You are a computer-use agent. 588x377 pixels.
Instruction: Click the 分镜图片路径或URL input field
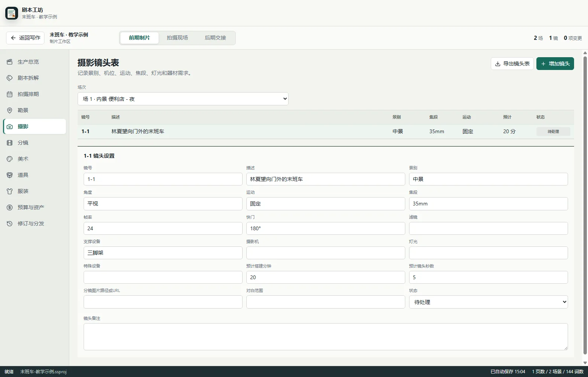point(163,302)
